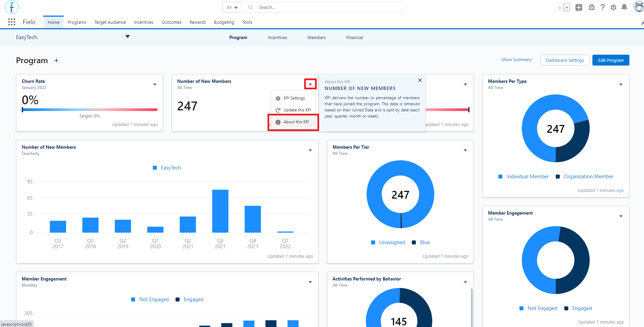This screenshot has width=644, height=327.
Task: Open the user profile avatar
Action: [x=639, y=7]
